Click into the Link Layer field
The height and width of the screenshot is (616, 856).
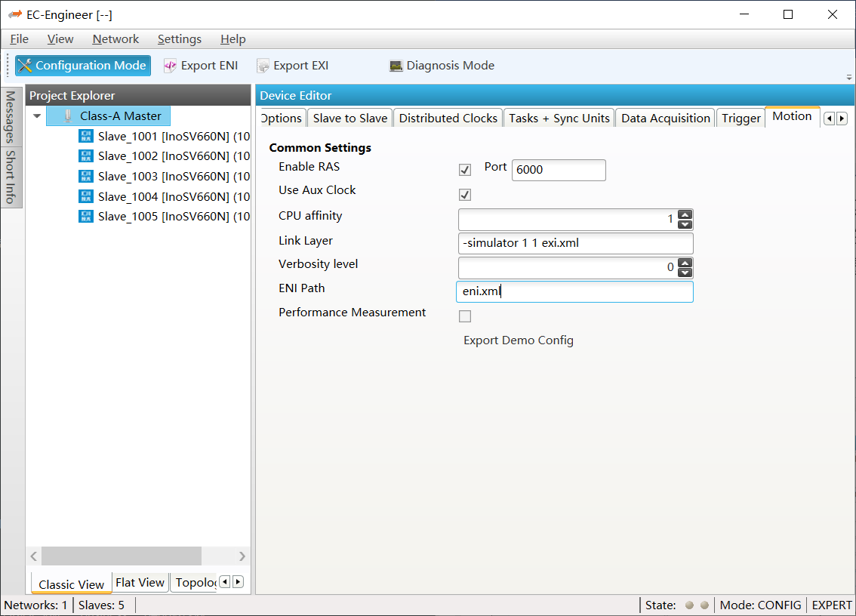pyautogui.click(x=575, y=243)
